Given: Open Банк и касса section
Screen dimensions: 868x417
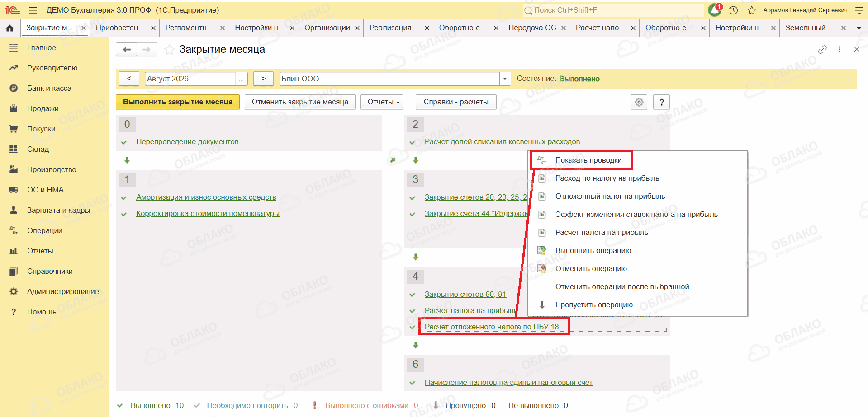Looking at the screenshot, I should 49,88.
